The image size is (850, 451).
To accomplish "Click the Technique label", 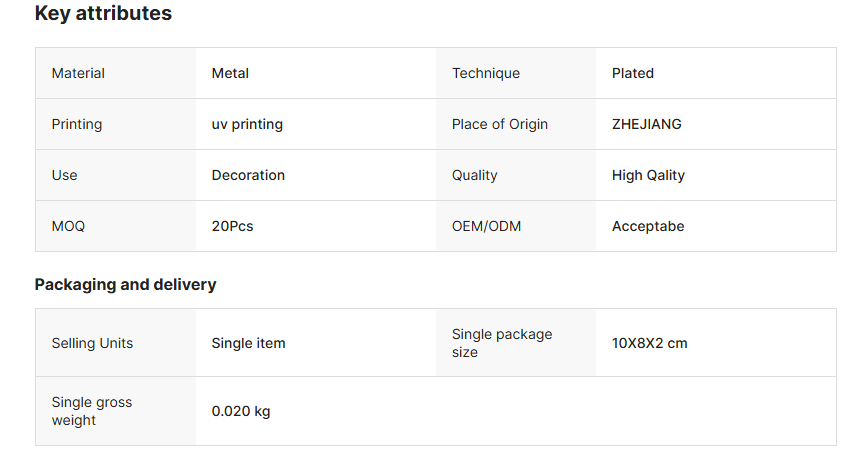I will [486, 73].
